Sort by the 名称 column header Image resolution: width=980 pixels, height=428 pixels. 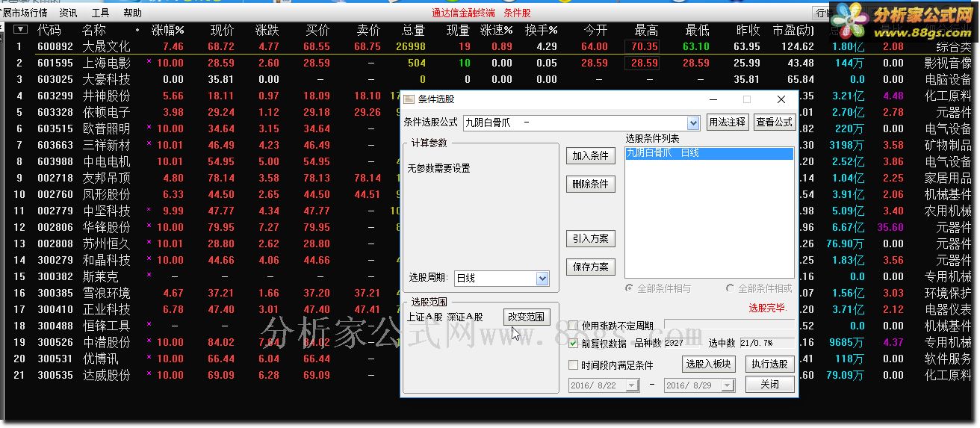[94, 30]
